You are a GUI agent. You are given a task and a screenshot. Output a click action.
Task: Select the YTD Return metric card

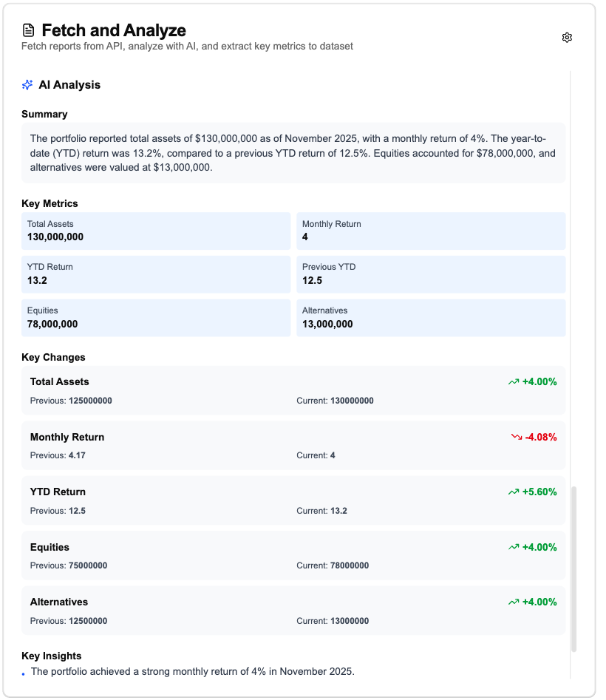(x=156, y=274)
